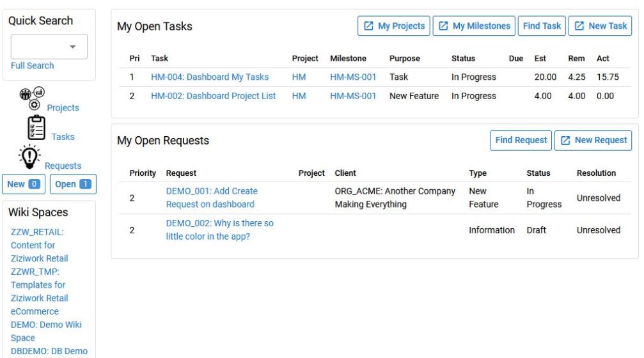This screenshot has height=358, width=644.
Task: Open the Full Search link
Action: tap(32, 66)
